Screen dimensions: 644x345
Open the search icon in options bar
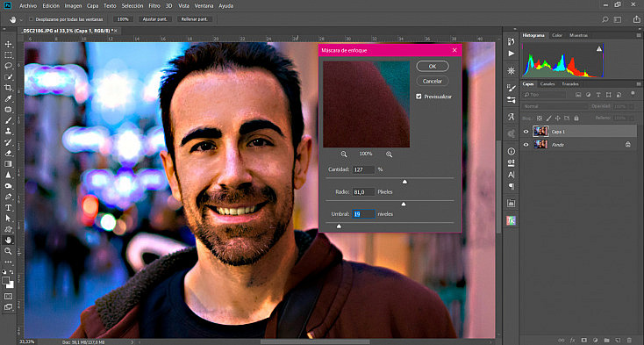point(605,19)
